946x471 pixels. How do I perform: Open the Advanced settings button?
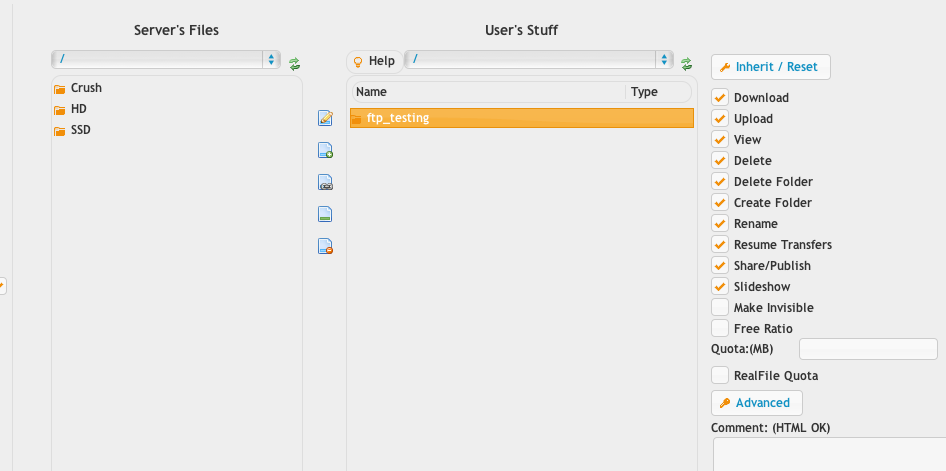[x=757, y=403]
